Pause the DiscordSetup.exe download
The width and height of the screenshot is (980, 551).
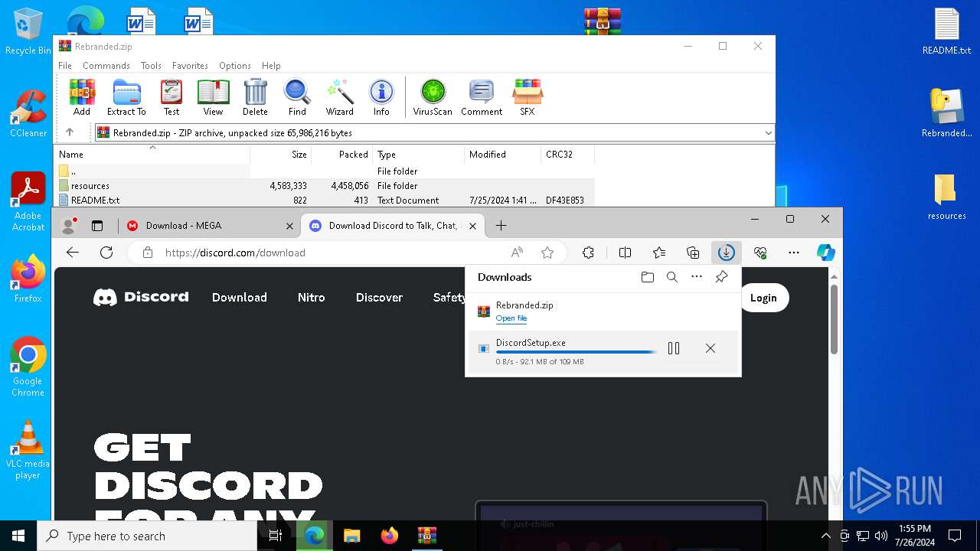(x=674, y=348)
